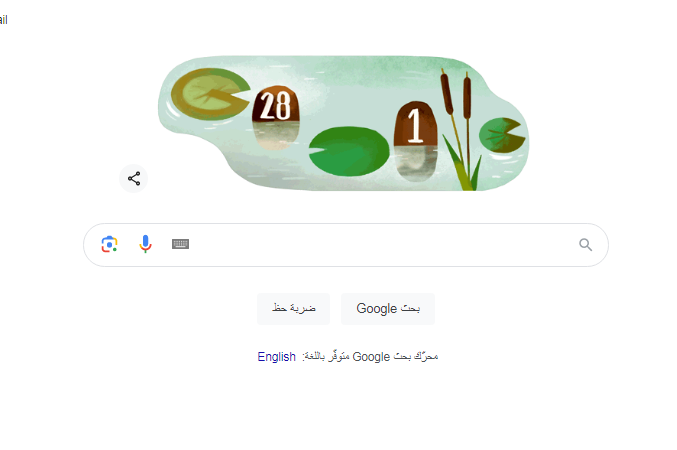Click the reflection under the 28 stone
677x450 pixels.
pyautogui.click(x=275, y=136)
